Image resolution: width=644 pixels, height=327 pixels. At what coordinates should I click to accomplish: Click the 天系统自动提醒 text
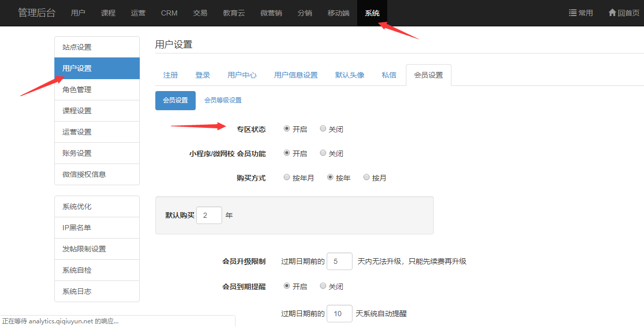pyautogui.click(x=381, y=314)
